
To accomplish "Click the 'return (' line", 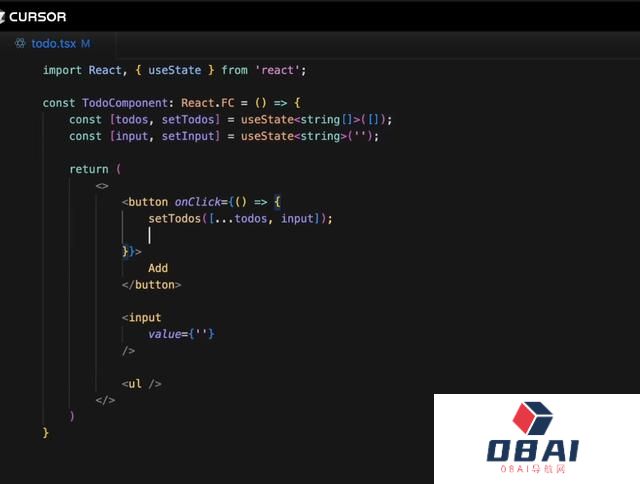I will coord(95,169).
